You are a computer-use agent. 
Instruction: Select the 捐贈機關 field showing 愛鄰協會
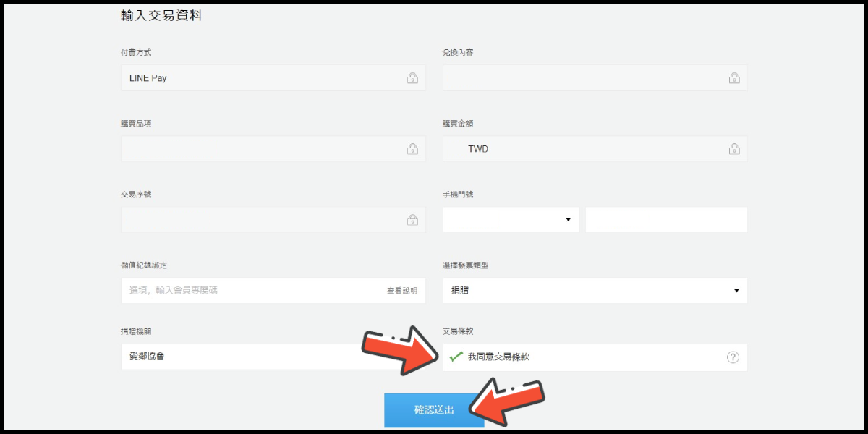point(273,357)
